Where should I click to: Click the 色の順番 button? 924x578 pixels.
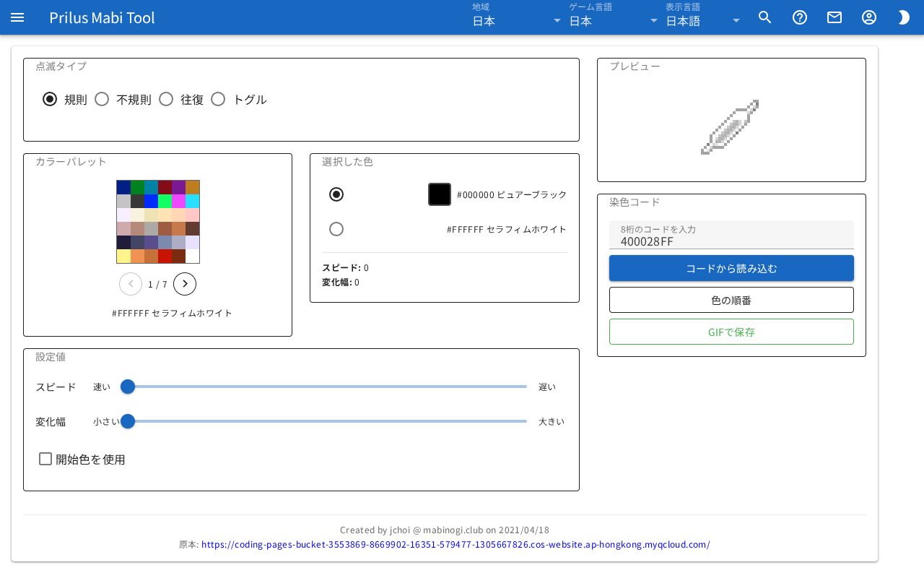(731, 300)
